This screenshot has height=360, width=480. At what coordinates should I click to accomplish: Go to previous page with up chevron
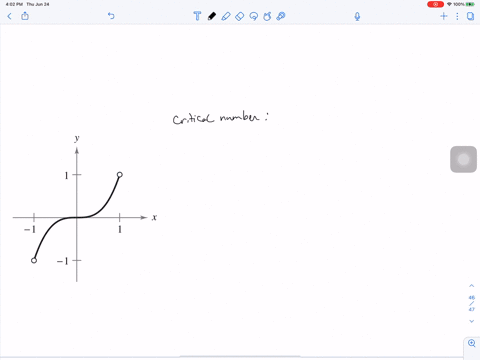pyautogui.click(x=472, y=286)
